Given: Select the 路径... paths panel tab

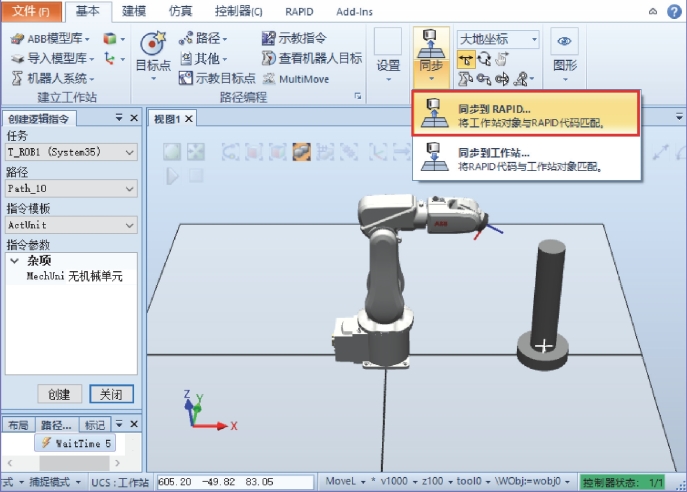Looking at the screenshot, I should (56, 425).
